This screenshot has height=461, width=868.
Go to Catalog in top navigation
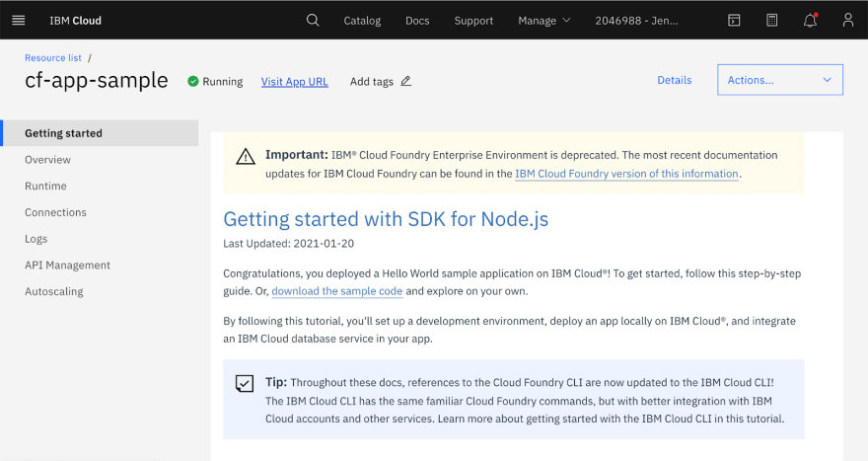click(x=362, y=21)
